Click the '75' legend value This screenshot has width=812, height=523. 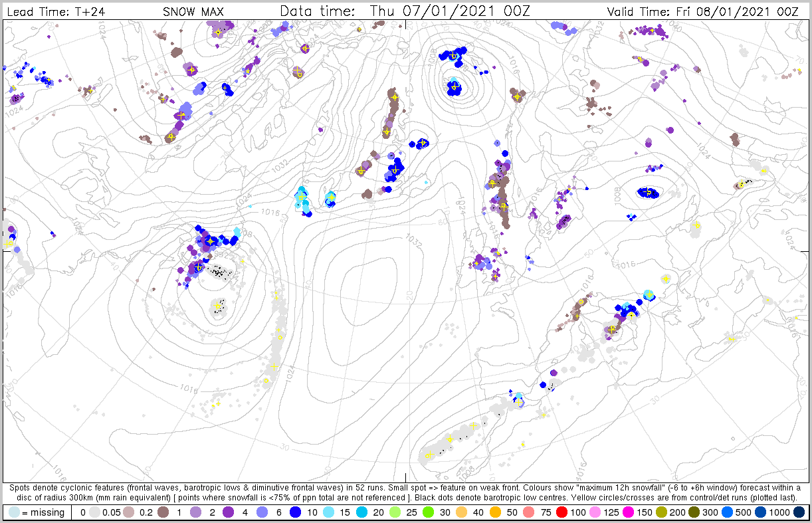[546, 512]
